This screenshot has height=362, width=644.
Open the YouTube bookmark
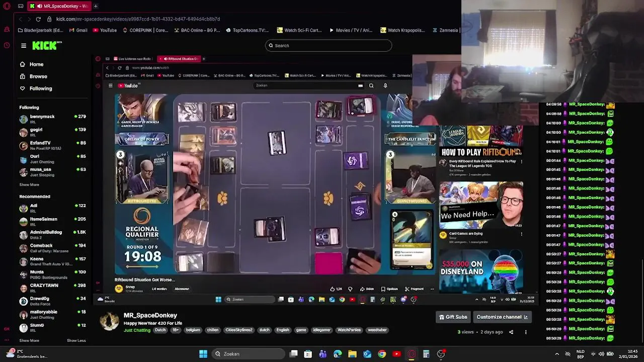tap(104, 30)
